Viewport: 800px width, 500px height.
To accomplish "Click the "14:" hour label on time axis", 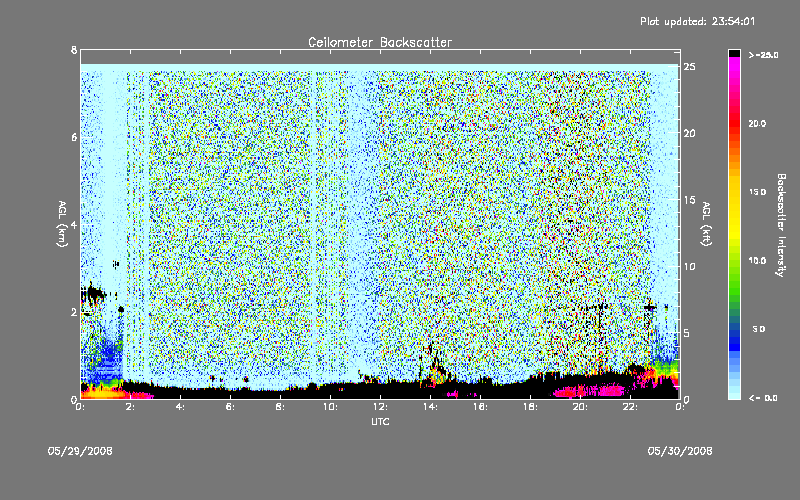I will (430, 407).
